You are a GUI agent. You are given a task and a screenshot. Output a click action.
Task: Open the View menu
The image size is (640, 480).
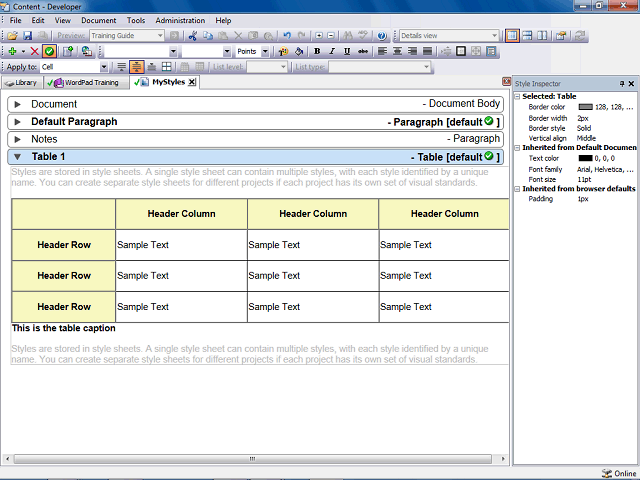62,20
